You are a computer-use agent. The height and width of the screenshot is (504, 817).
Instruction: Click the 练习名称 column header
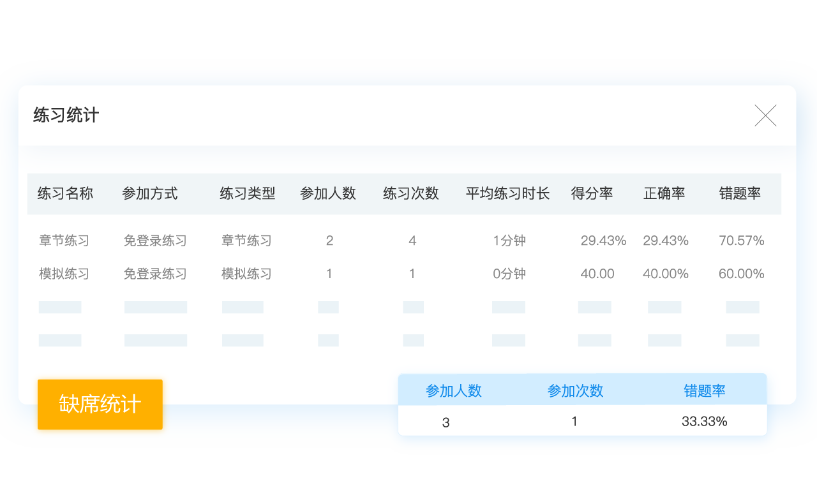(x=65, y=194)
